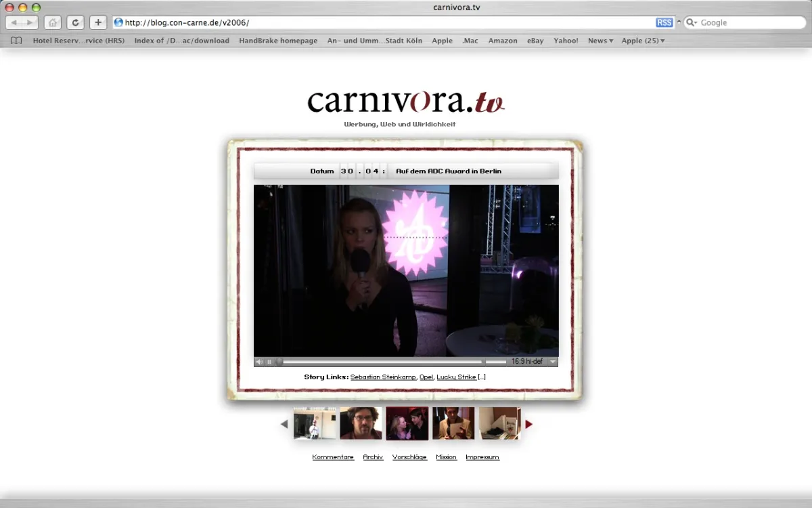Viewport: 812px width, 508px height.
Task: Open the Archiv link
Action: [x=373, y=457]
